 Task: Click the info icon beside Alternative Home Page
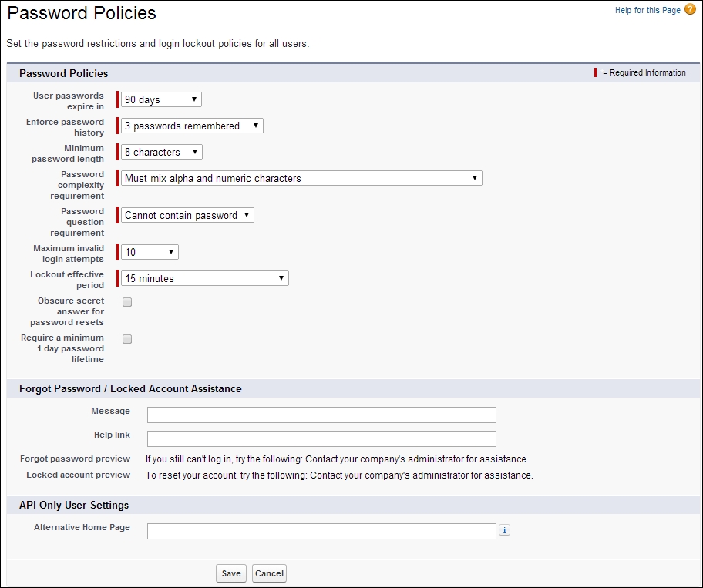click(x=504, y=530)
